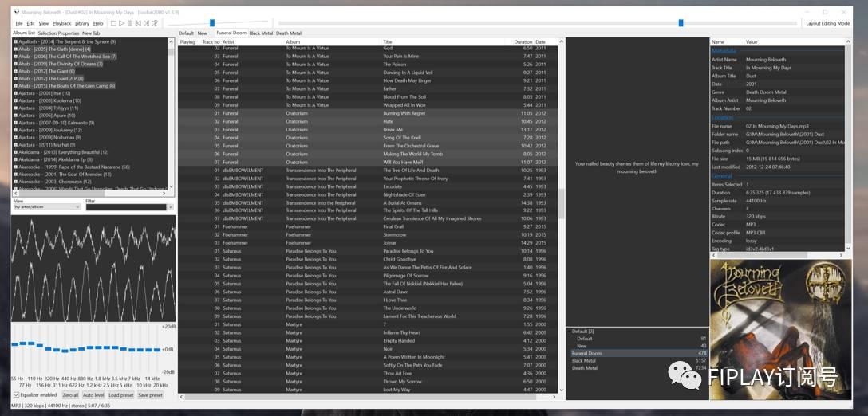The width and height of the screenshot is (868, 416).
Task: Open the Selection Properties tab
Action: [x=57, y=33]
